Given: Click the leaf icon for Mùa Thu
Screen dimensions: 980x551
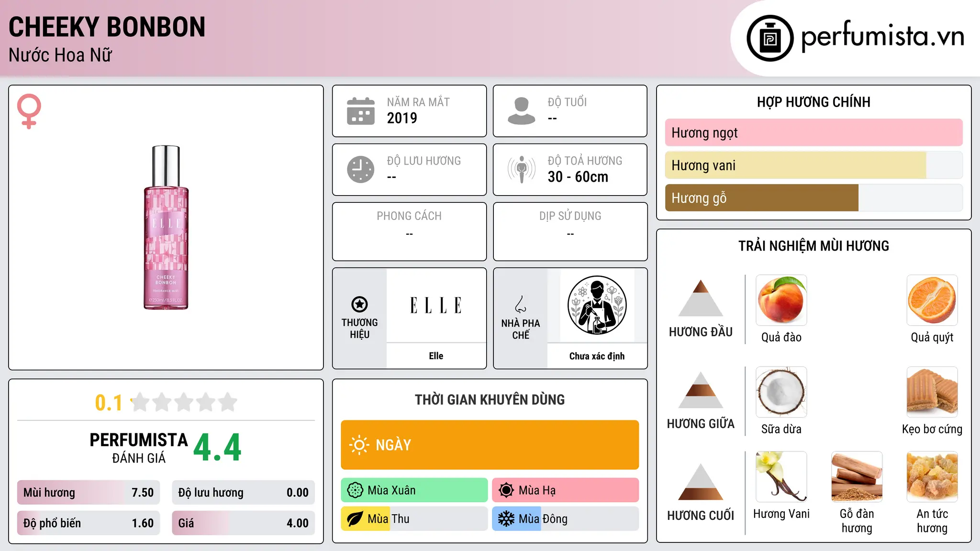Looking at the screenshot, I should point(355,519).
